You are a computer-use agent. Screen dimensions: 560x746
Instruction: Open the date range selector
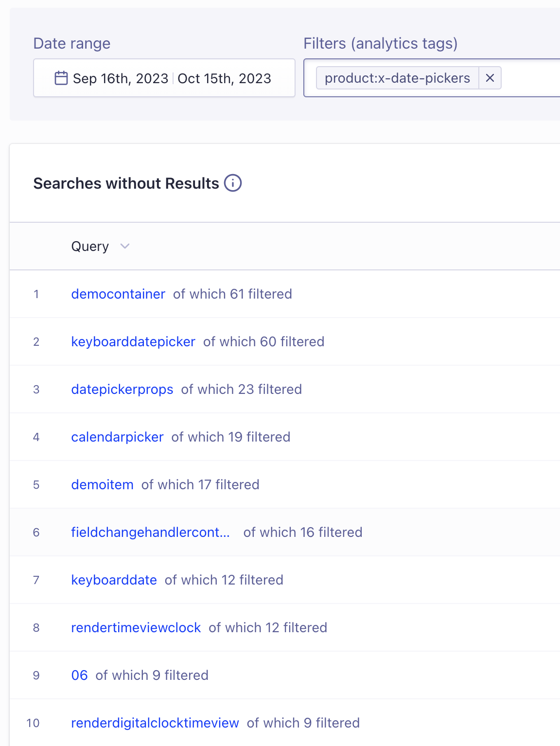click(x=164, y=78)
